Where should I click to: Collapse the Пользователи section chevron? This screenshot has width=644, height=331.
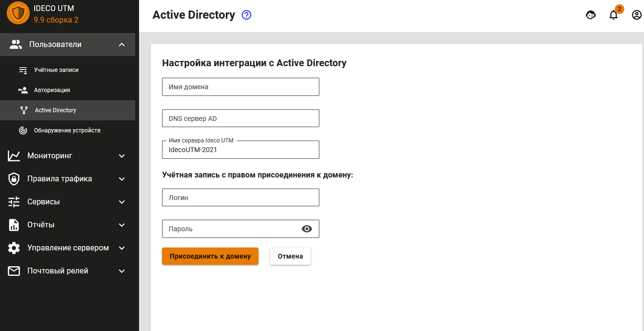click(122, 45)
